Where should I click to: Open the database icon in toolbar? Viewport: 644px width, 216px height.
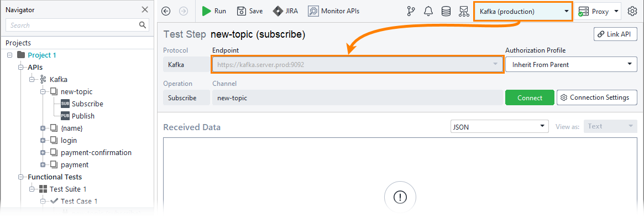[446, 11]
